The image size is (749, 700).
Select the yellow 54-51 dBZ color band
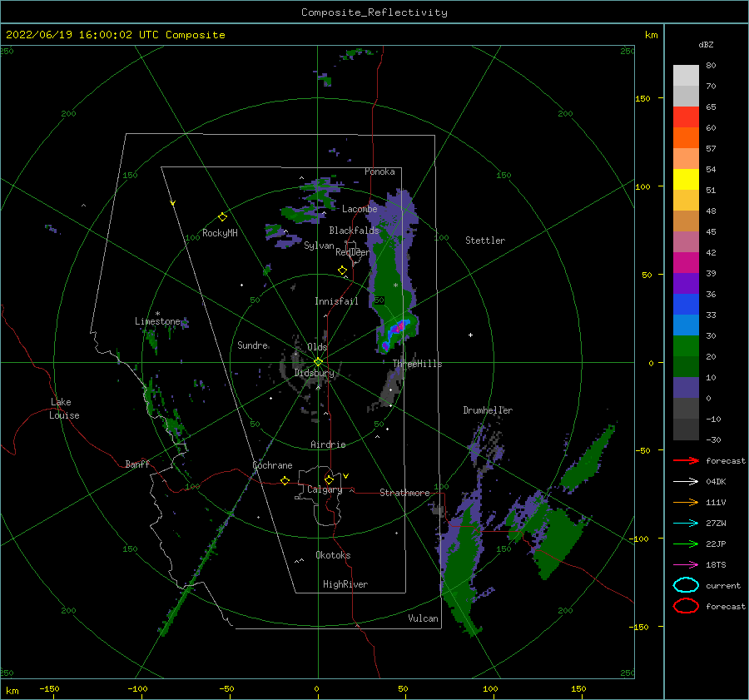pyautogui.click(x=686, y=180)
